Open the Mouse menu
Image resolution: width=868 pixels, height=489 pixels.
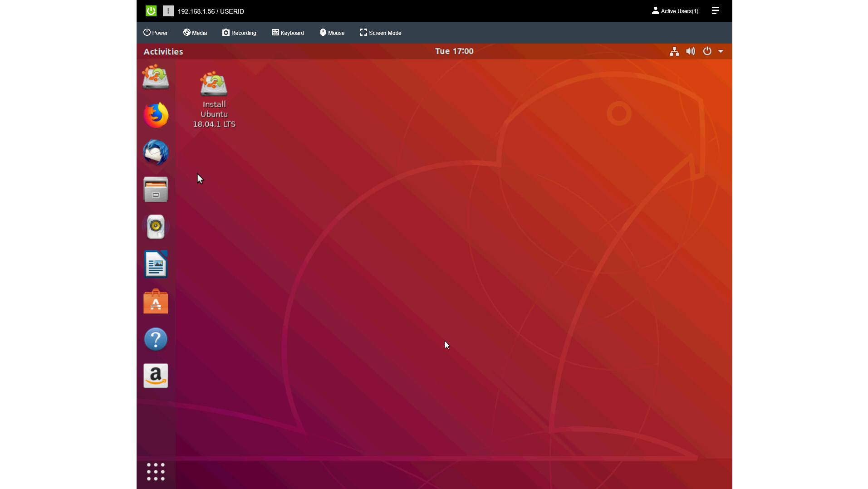click(x=332, y=33)
